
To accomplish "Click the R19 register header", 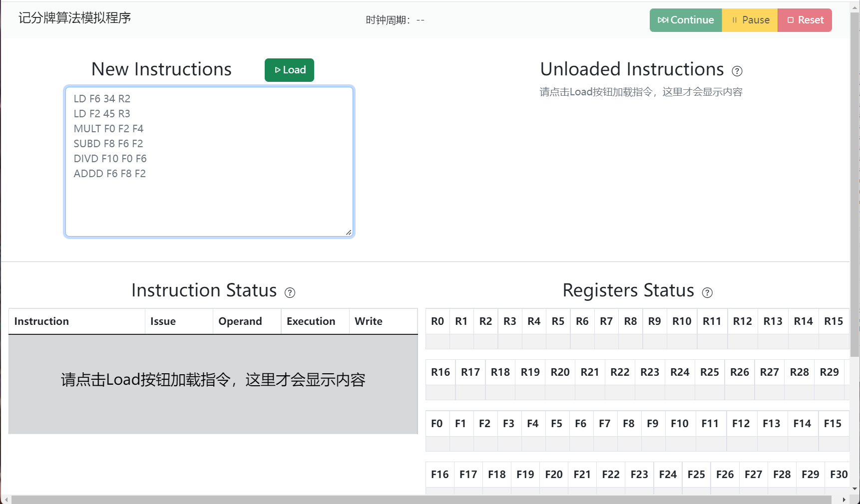I will [530, 372].
